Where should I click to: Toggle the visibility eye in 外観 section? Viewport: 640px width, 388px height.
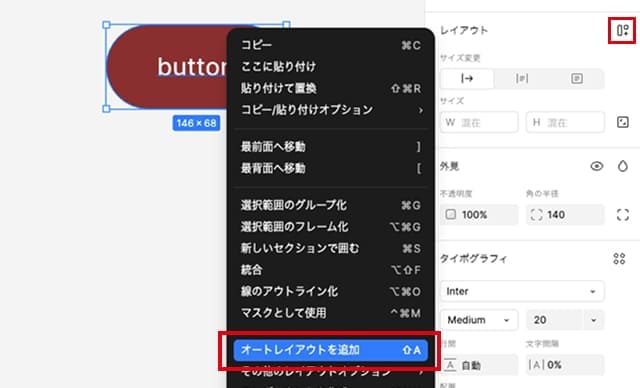click(596, 166)
